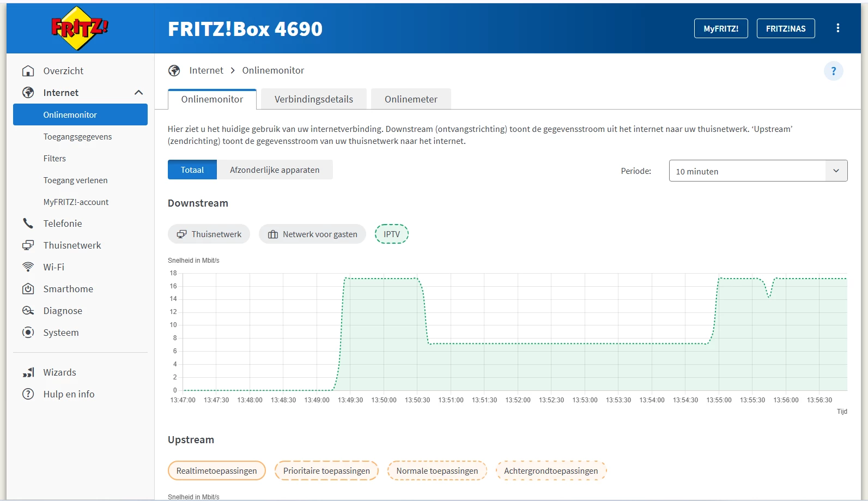This screenshot has width=868, height=501.
Task: Toggle the Prioritaire toepassingen series
Action: point(326,470)
